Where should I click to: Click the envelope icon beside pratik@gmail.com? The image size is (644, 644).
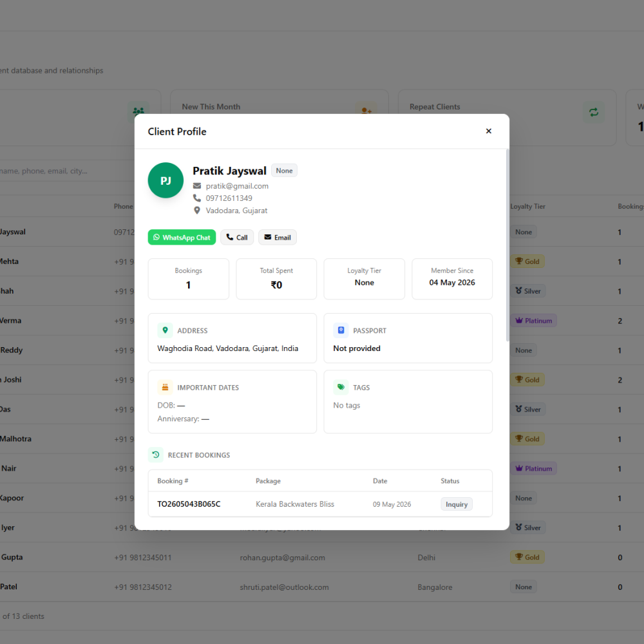[x=197, y=185]
